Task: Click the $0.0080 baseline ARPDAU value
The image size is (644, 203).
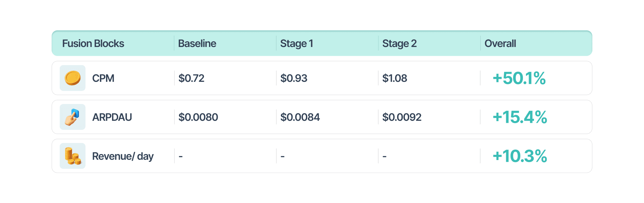Action: coord(198,117)
